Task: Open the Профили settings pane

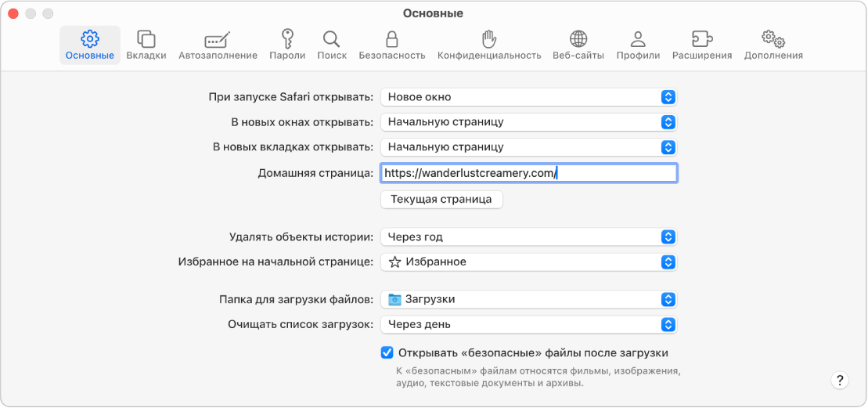Action: (638, 45)
